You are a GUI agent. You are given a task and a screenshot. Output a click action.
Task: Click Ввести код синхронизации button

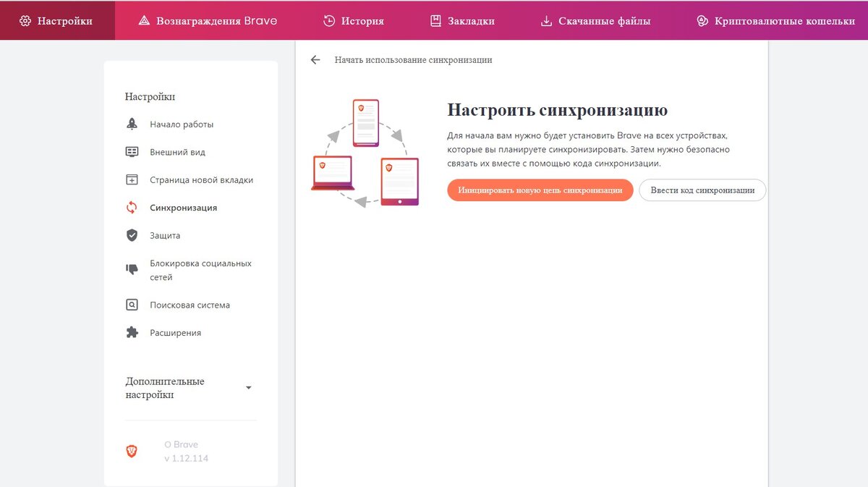pyautogui.click(x=702, y=190)
